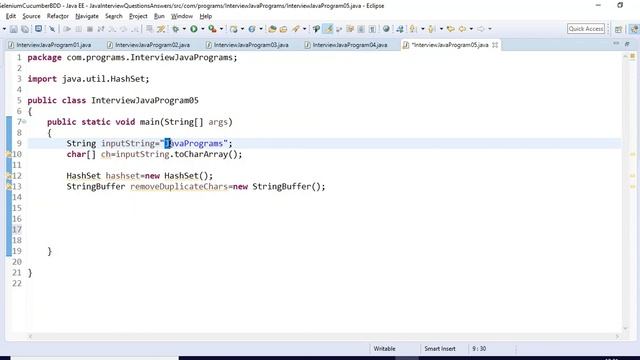This screenshot has width=640, height=360.
Task: Open the Source menu
Action: tap(31, 16)
